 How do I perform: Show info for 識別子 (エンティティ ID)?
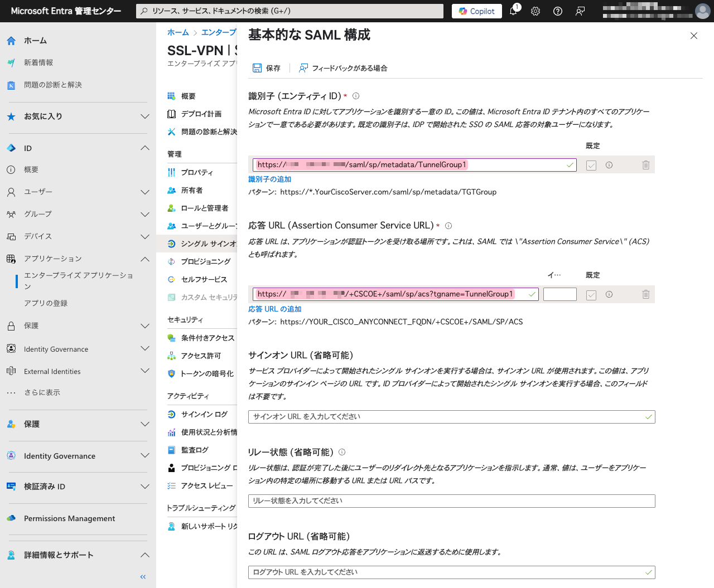[x=356, y=96]
